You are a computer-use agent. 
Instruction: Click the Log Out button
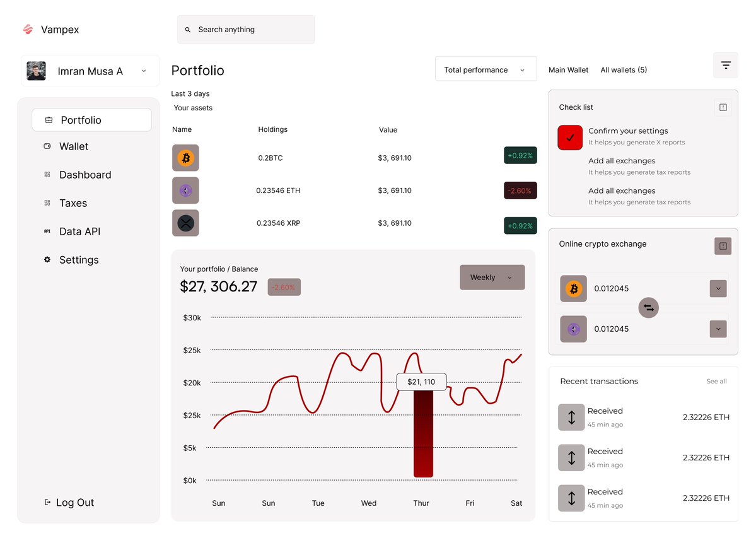[x=69, y=502]
